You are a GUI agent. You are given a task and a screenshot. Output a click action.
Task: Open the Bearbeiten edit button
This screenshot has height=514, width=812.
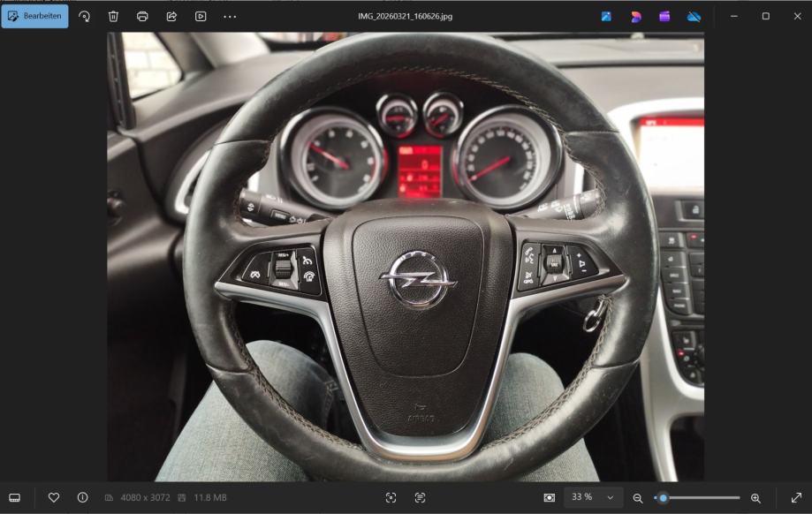[x=34, y=16]
